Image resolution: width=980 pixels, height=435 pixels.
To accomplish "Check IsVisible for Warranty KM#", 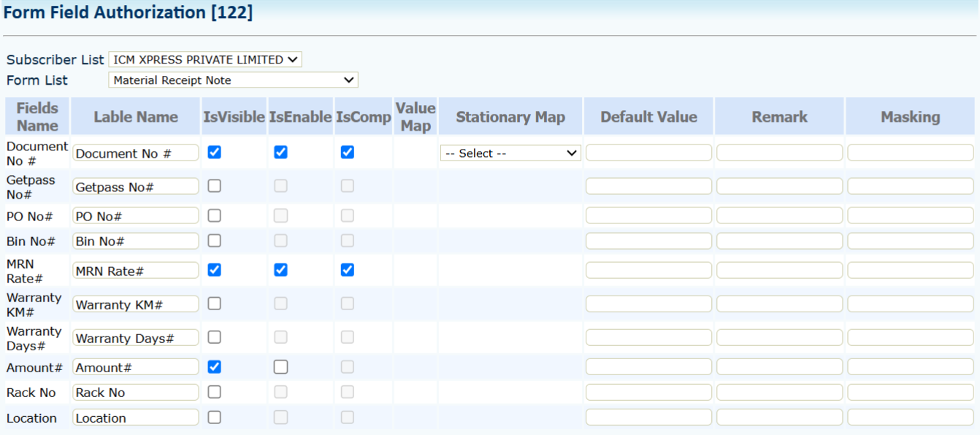I will [214, 304].
